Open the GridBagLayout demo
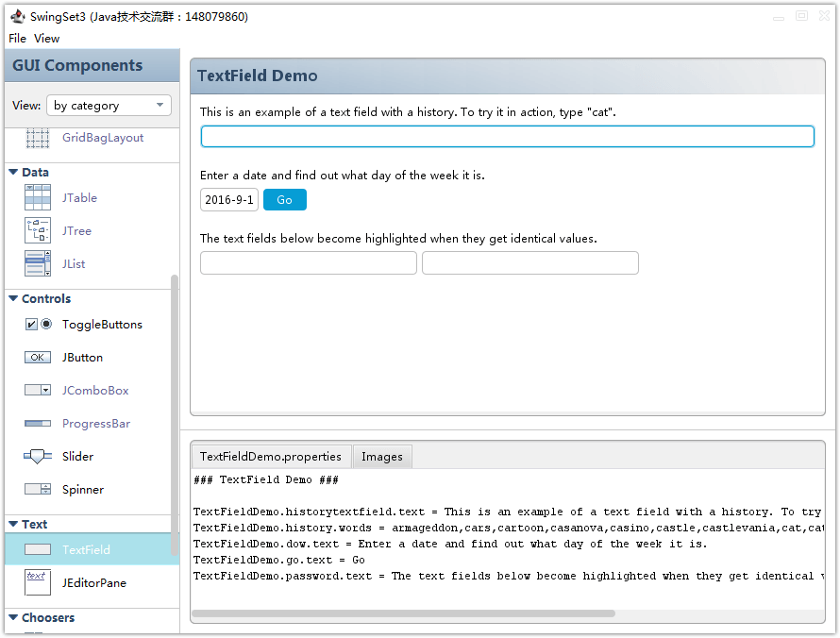840x638 pixels. coord(103,138)
